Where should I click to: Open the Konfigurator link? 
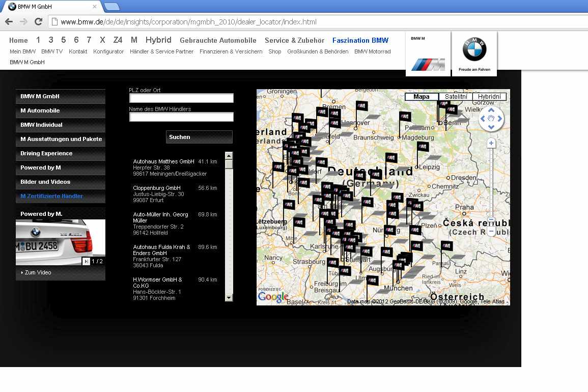(108, 51)
